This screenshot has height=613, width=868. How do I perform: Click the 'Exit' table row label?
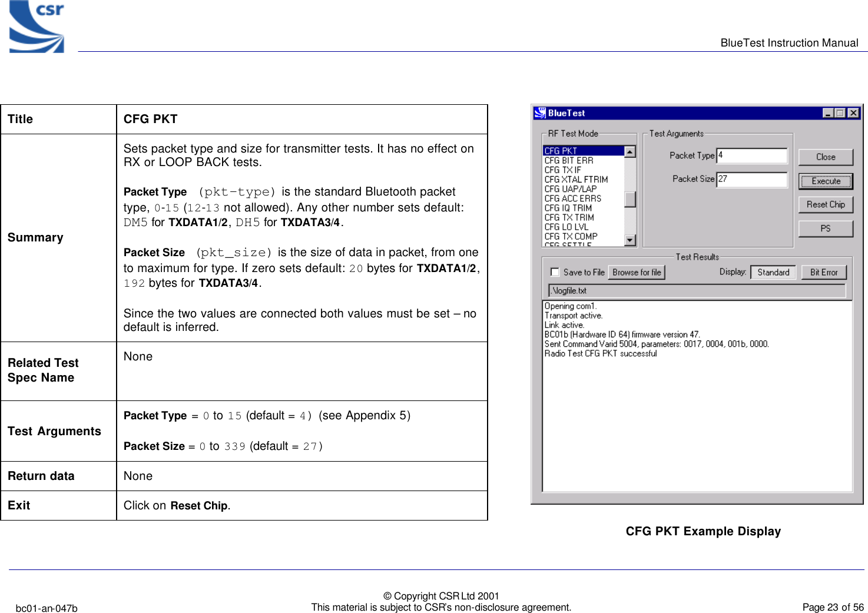[19, 505]
